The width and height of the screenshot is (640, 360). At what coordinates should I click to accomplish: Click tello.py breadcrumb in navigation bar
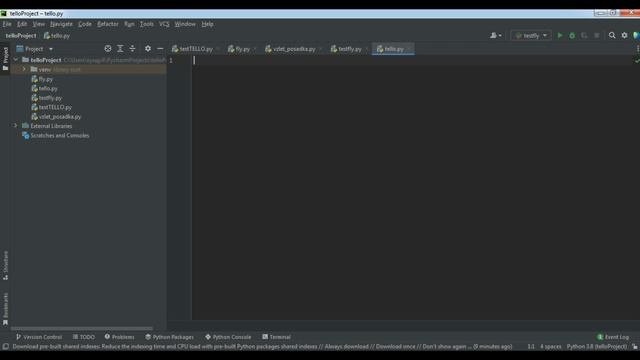57,36
